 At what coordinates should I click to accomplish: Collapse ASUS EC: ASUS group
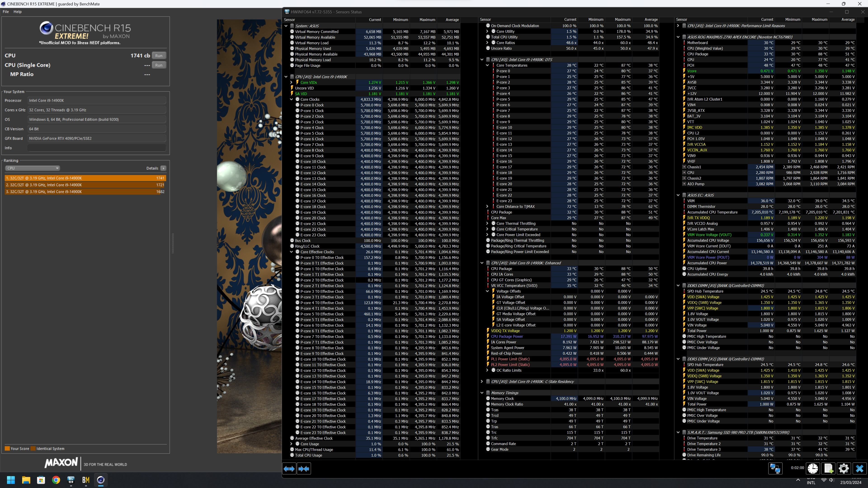(678, 195)
